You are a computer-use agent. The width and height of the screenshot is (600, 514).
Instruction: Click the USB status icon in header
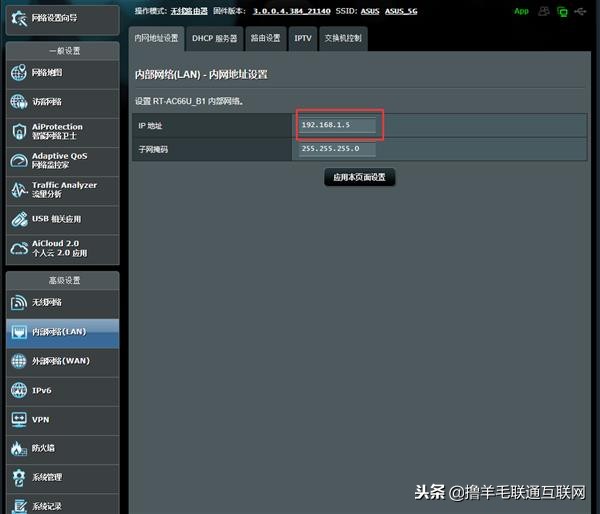click(x=580, y=12)
